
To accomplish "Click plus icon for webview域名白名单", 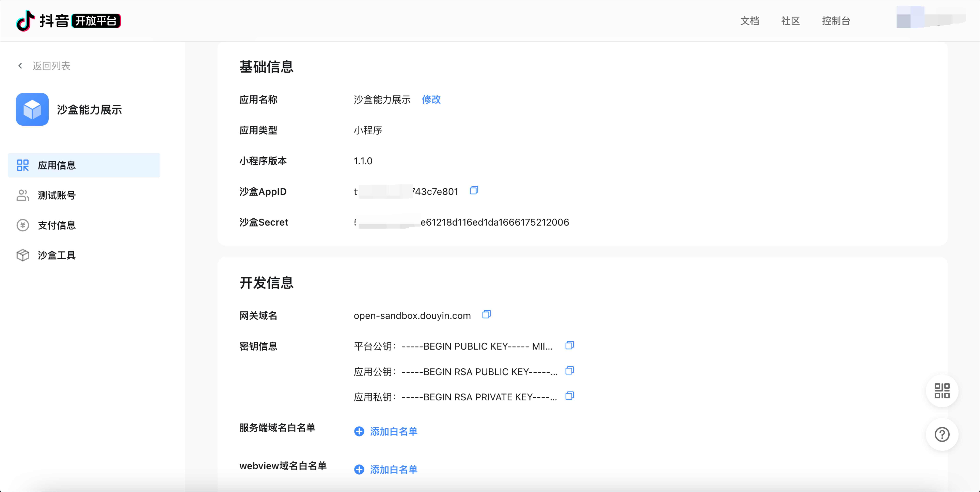I will 359,470.
